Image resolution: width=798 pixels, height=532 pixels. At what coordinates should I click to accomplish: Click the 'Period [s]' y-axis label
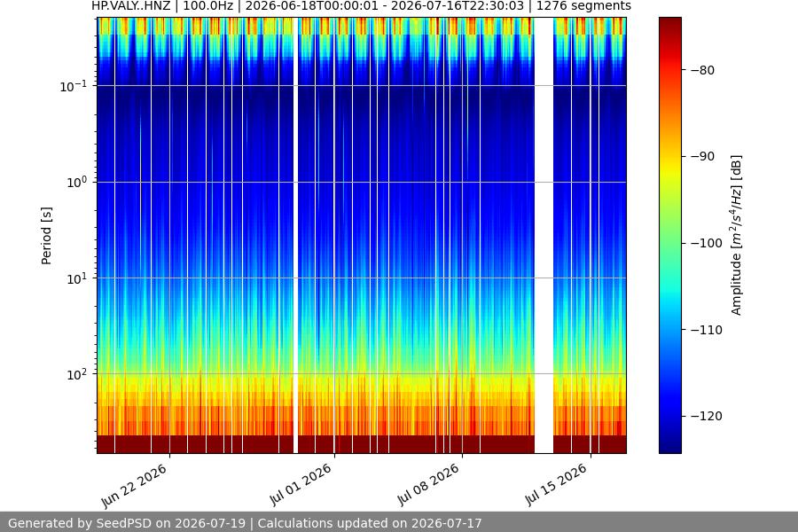tap(46, 235)
